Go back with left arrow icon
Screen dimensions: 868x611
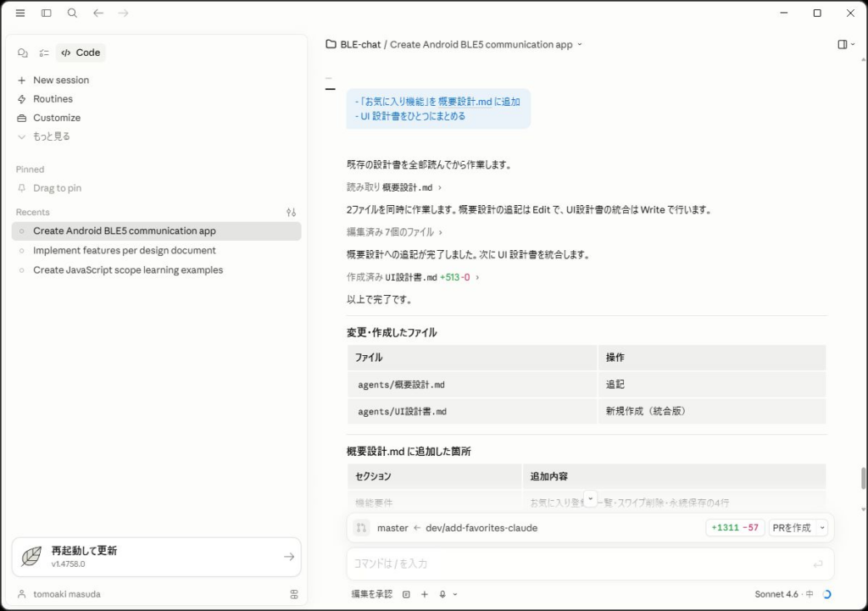tap(98, 13)
